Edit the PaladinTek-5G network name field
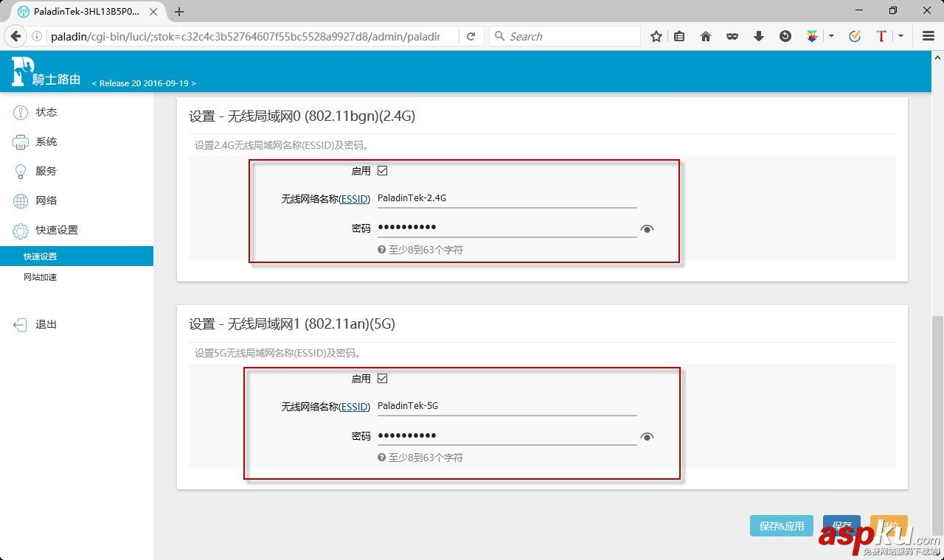This screenshot has height=560, width=944. pyautogui.click(x=507, y=406)
